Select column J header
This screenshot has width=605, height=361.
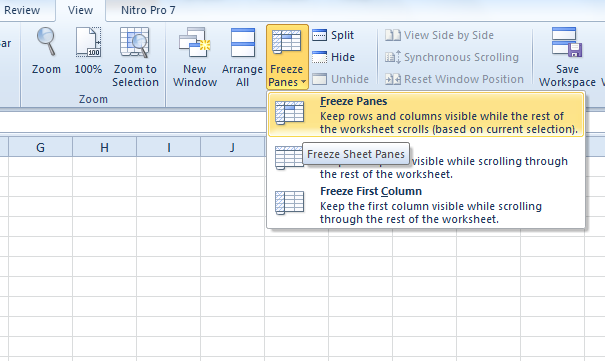232,147
